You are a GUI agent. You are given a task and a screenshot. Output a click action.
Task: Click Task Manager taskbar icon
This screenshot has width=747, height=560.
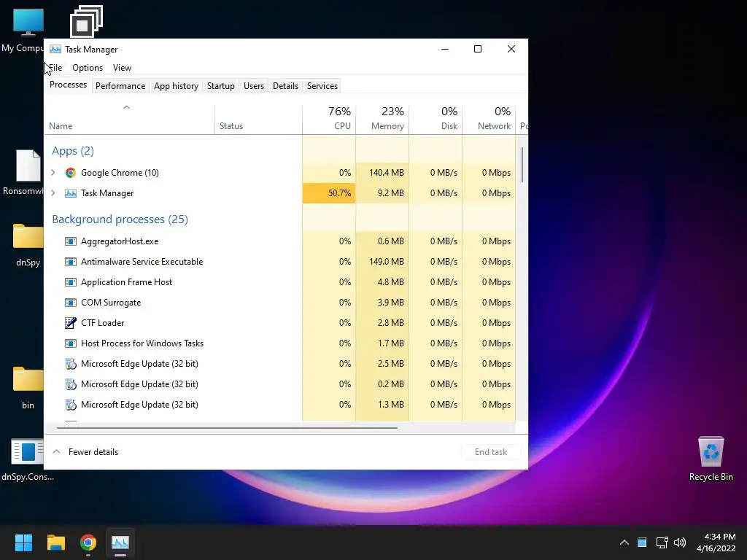[120, 542]
